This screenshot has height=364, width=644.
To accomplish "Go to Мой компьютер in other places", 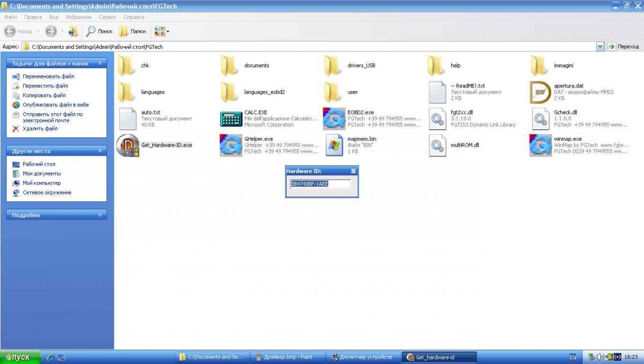I will click(42, 183).
